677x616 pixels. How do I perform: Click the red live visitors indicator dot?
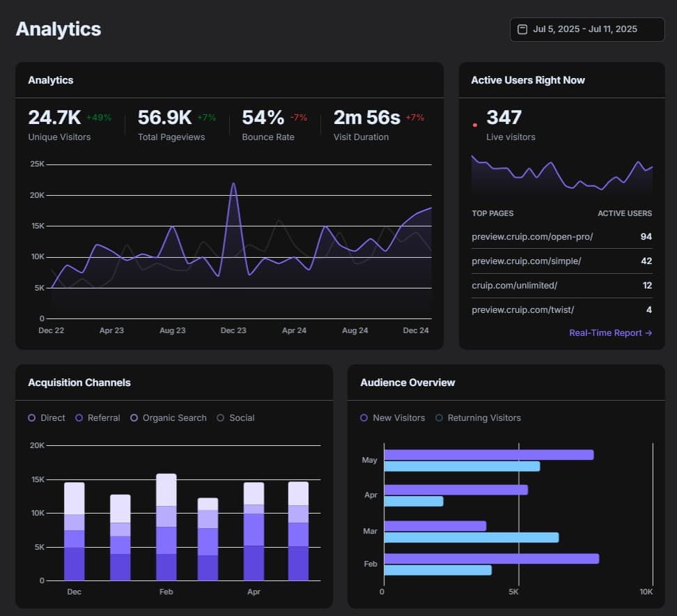pyautogui.click(x=475, y=125)
